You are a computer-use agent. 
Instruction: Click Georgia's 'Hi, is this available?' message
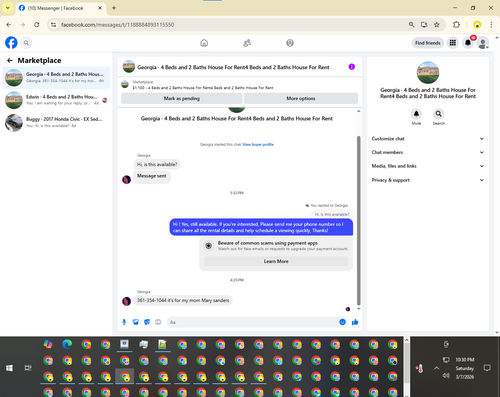tap(157, 164)
